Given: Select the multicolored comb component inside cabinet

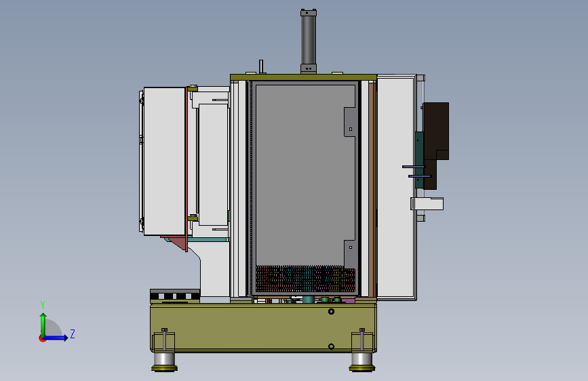Looking at the screenshot, I should tap(305, 279).
